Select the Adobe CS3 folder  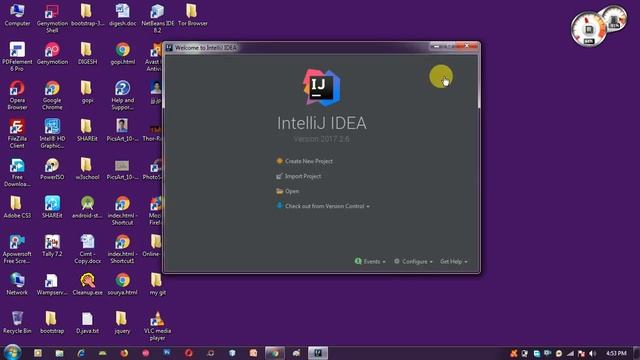(x=17, y=207)
